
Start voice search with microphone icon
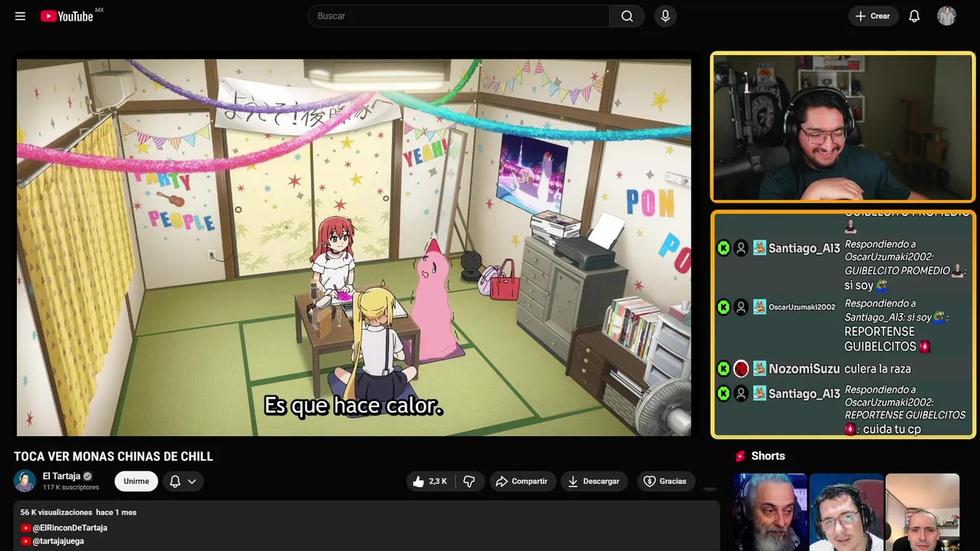point(665,16)
